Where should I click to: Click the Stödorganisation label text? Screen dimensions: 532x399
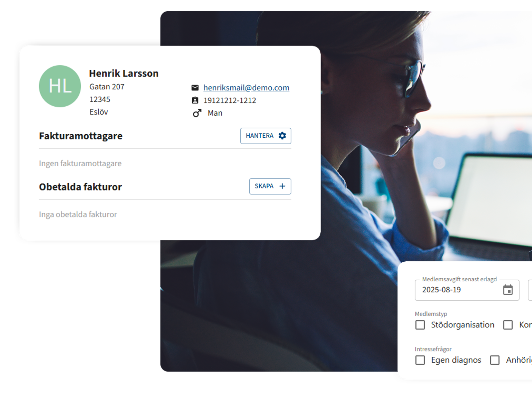[463, 325]
